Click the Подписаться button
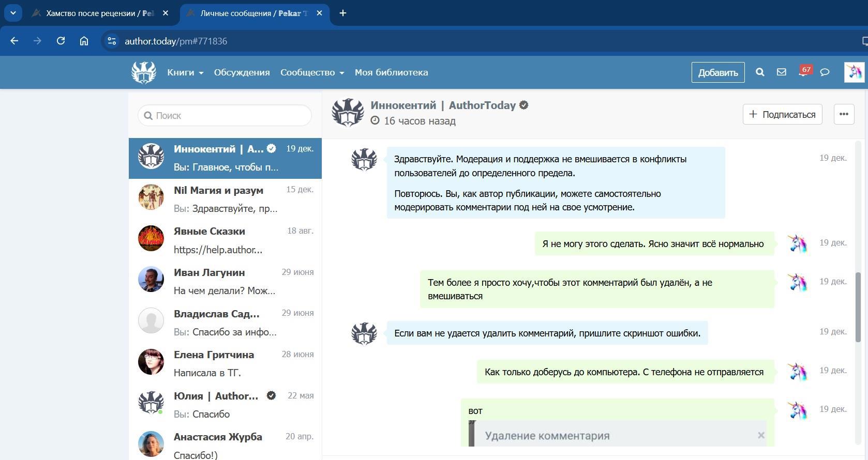 [x=782, y=114]
